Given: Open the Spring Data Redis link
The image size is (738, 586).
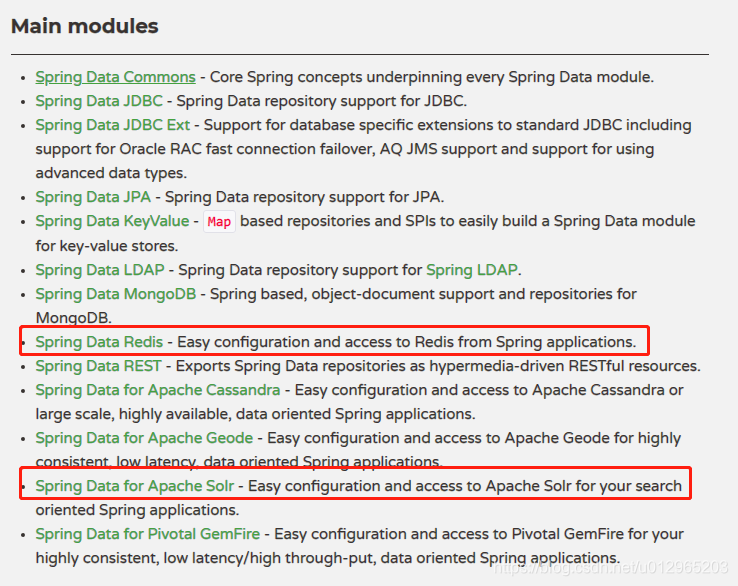Looking at the screenshot, I should pyautogui.click(x=99, y=342).
